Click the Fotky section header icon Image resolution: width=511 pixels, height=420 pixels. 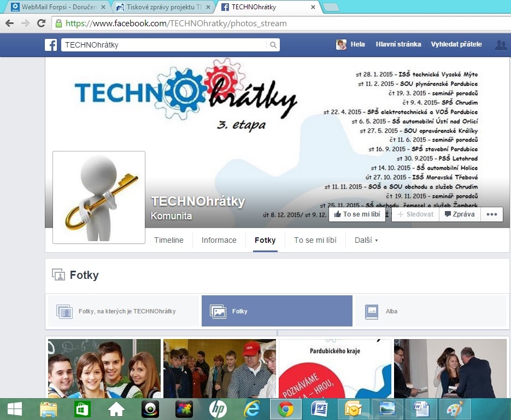(x=58, y=275)
